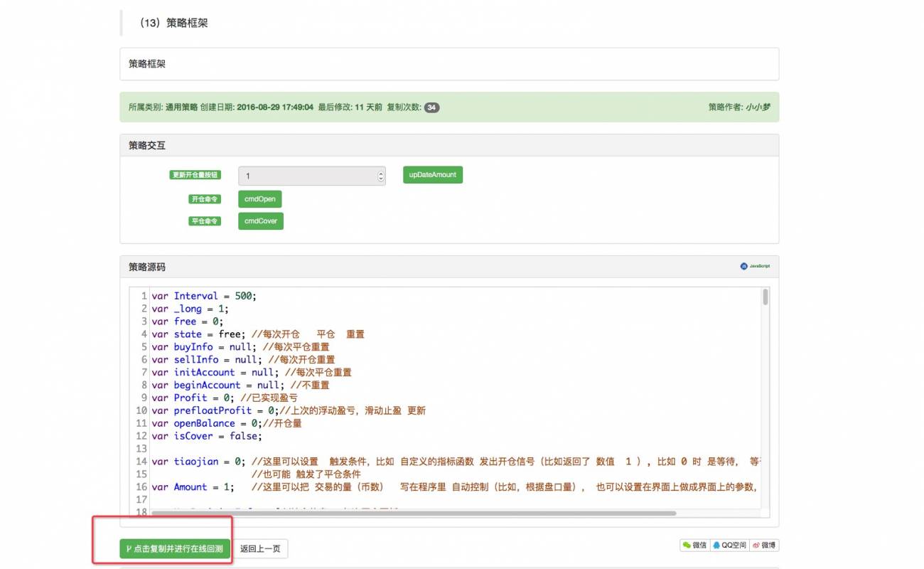Click the code editor's vertical scrollbar
Viewport: 924px width, 569px height.
click(x=765, y=297)
